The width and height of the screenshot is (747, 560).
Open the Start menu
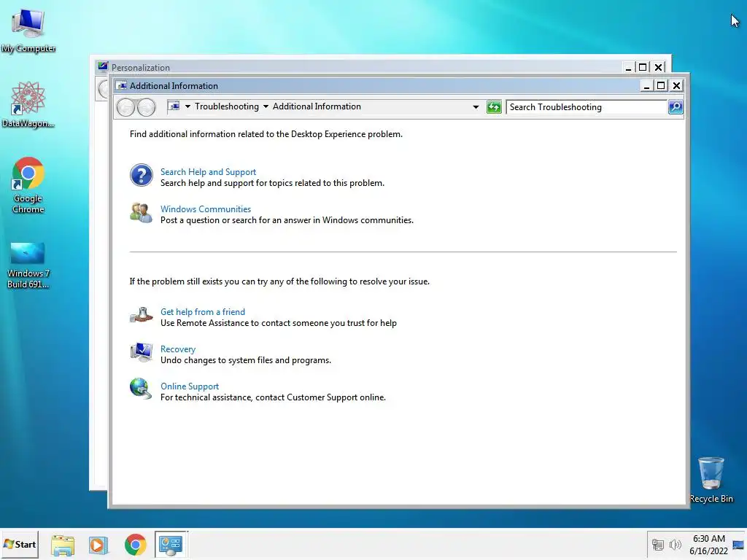click(20, 544)
